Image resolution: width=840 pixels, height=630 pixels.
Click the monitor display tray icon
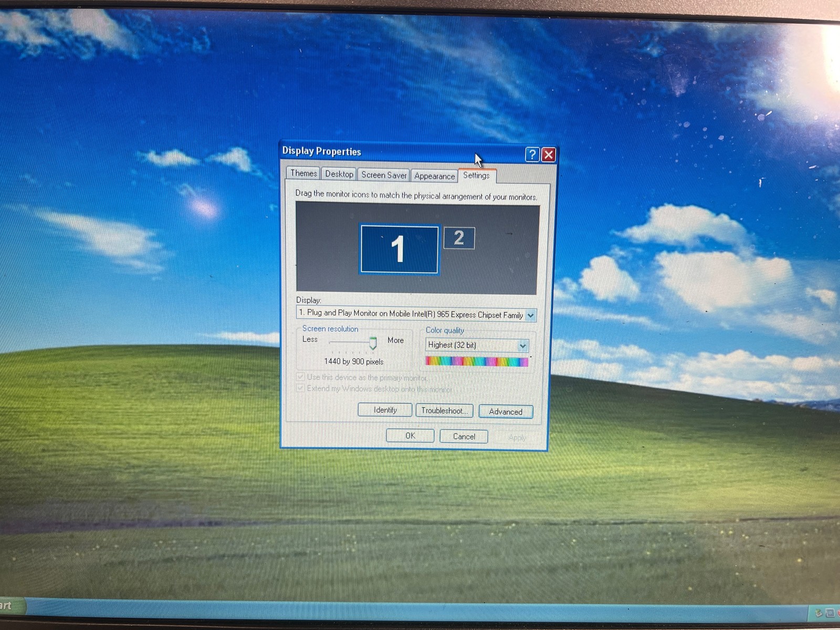pyautogui.click(x=830, y=613)
